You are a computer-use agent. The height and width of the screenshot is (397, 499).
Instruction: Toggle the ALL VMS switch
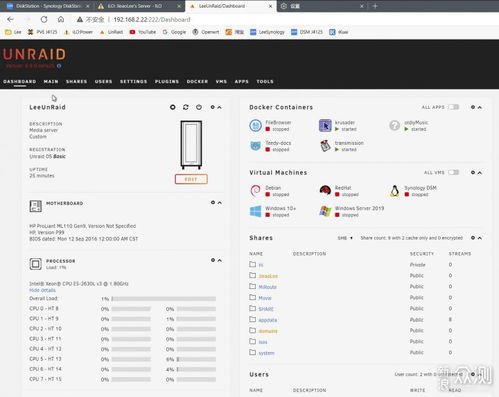pos(454,172)
